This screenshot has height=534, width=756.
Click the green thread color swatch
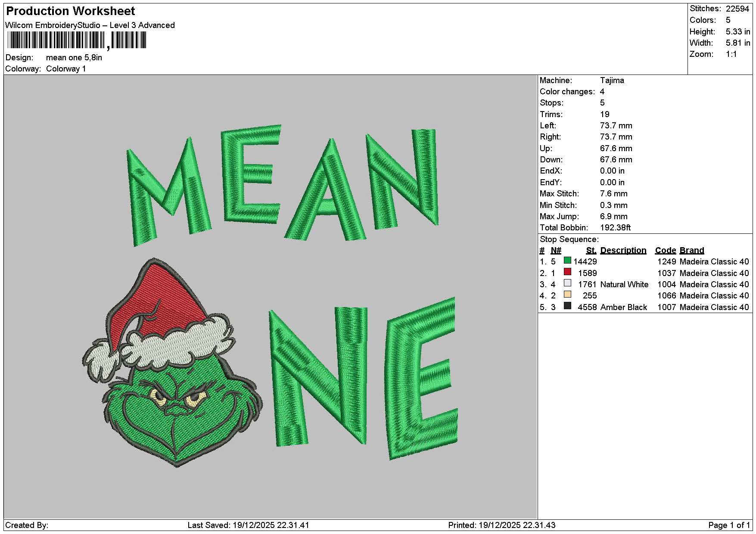(567, 261)
